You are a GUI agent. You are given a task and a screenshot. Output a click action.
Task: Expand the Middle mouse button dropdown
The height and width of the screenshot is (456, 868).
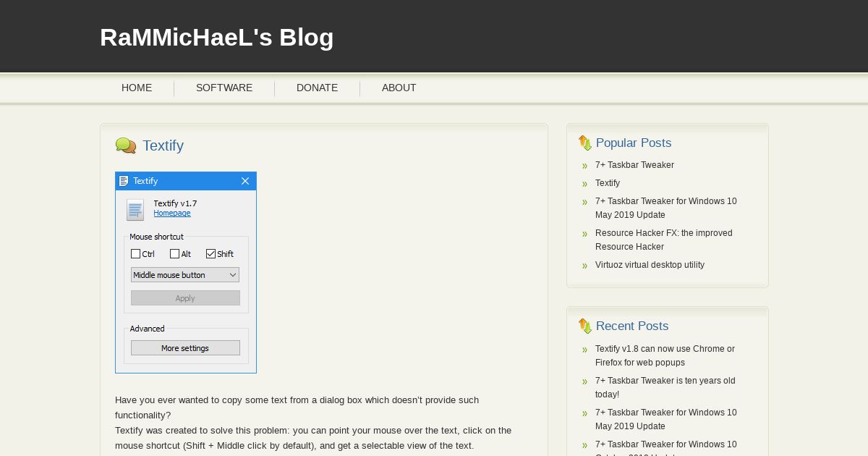[x=185, y=275]
